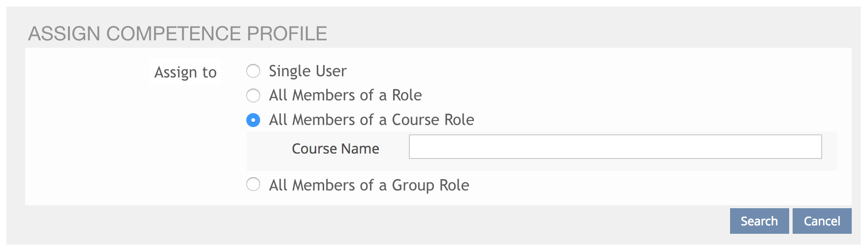Dismiss the form with the Cancel button

pyautogui.click(x=822, y=221)
